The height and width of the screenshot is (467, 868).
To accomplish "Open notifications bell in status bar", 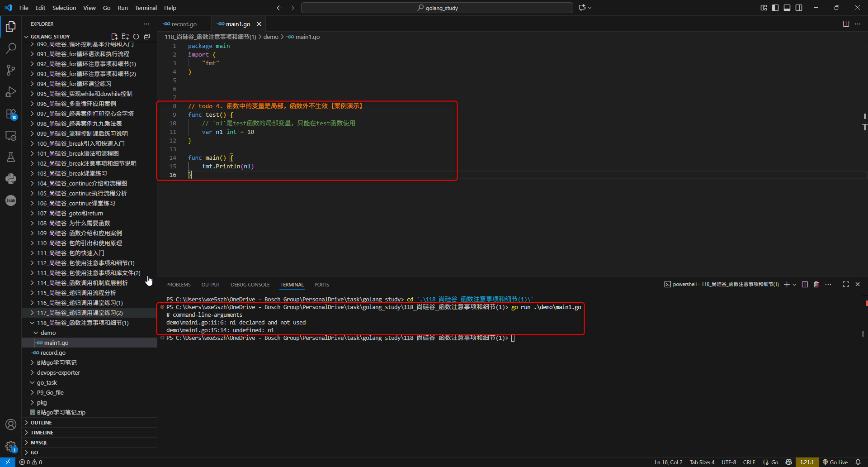I will (x=858, y=462).
